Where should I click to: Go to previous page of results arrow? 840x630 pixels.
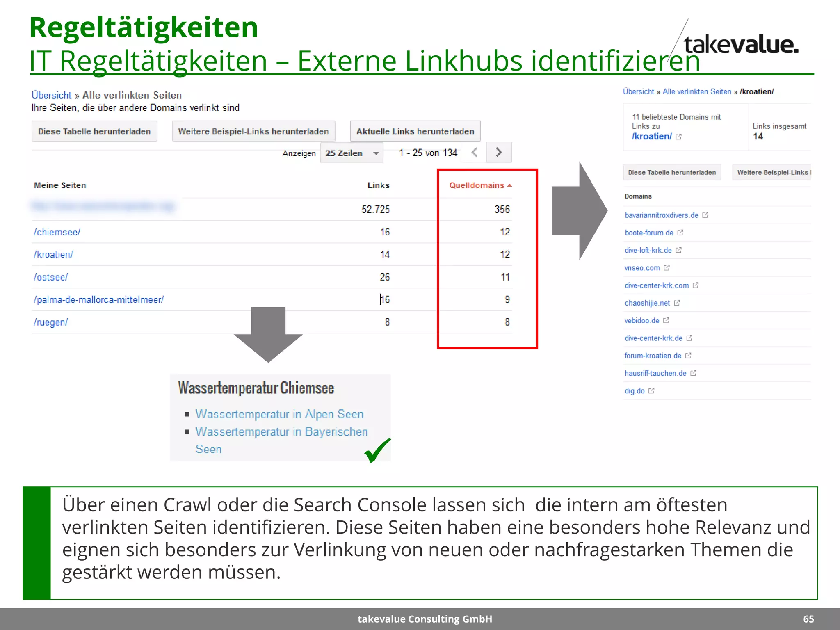click(x=474, y=153)
